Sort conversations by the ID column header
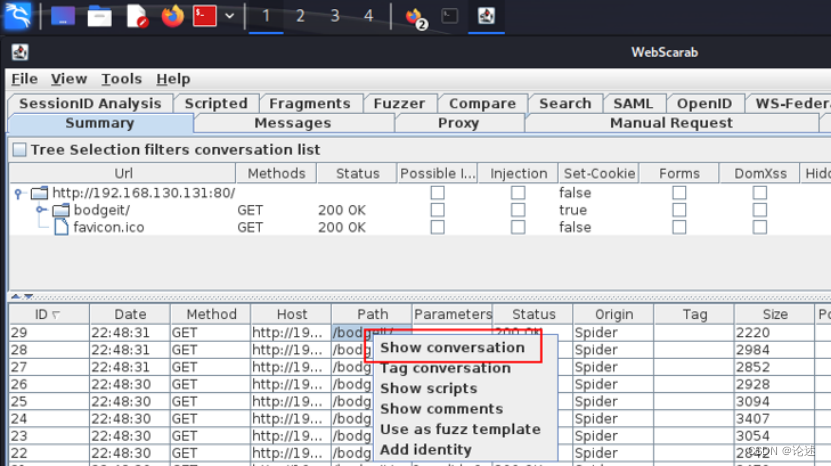Screen dimensions: 831x466 pyautogui.click(x=49, y=314)
